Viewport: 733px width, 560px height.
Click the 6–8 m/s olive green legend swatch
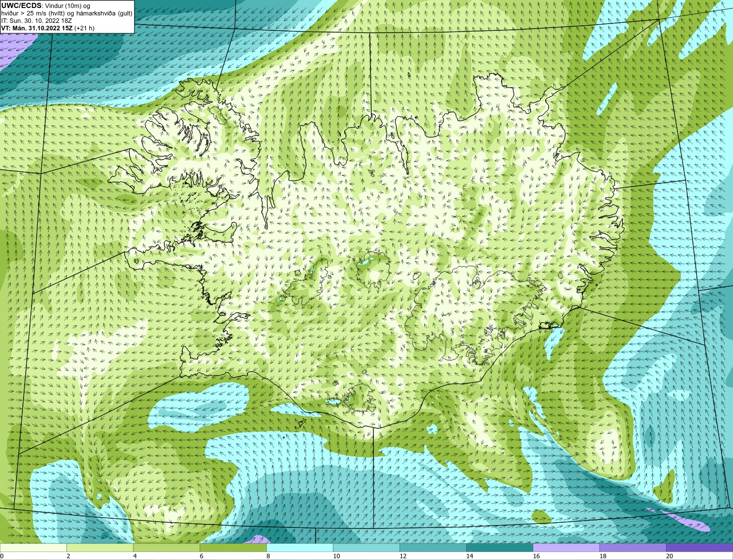tap(233, 548)
